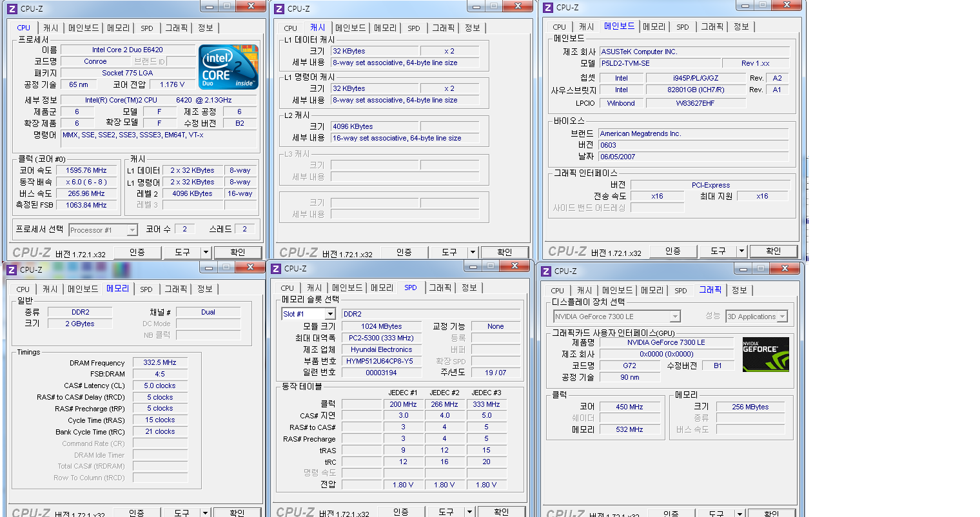Open 정보 tab in the 메모리 tab window

[x=205, y=289]
